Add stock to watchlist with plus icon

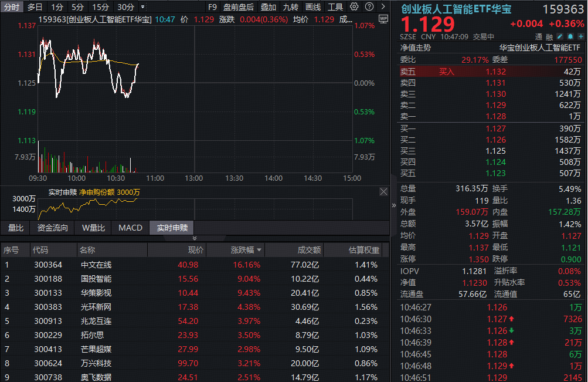click(579, 36)
